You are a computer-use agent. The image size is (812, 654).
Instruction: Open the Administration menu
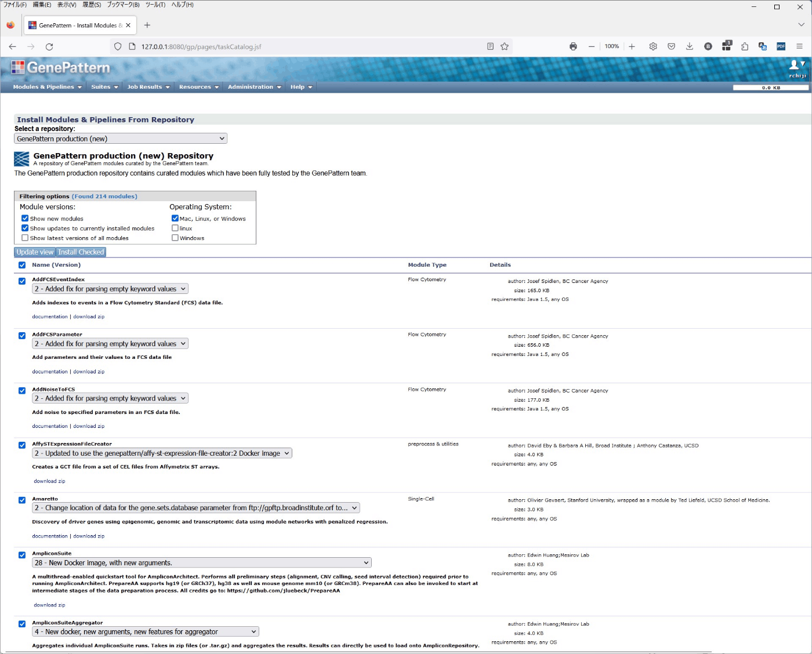pos(255,87)
